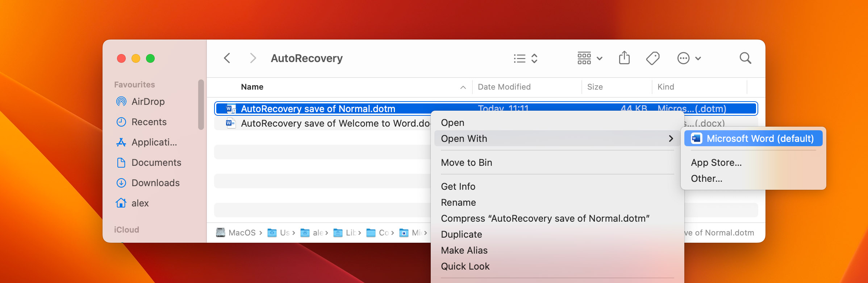Go back with the left chevron
The image size is (868, 283).
coord(227,58)
